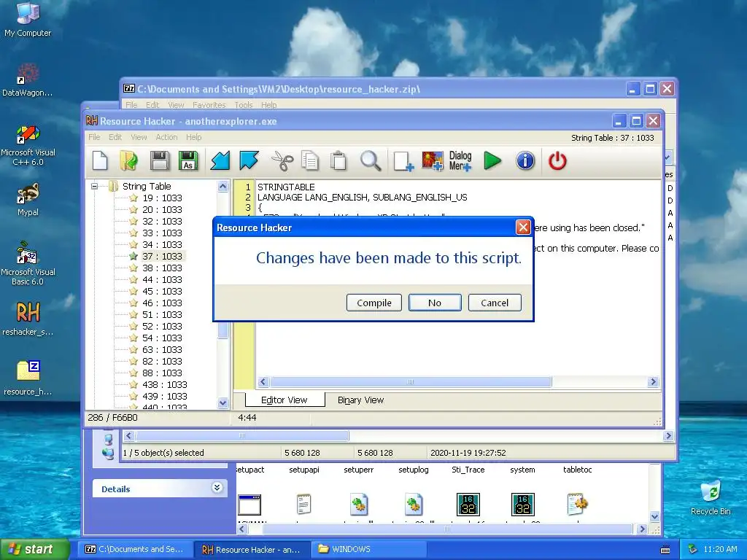Switch to the Binary View tab
The image size is (747, 560).
click(360, 400)
